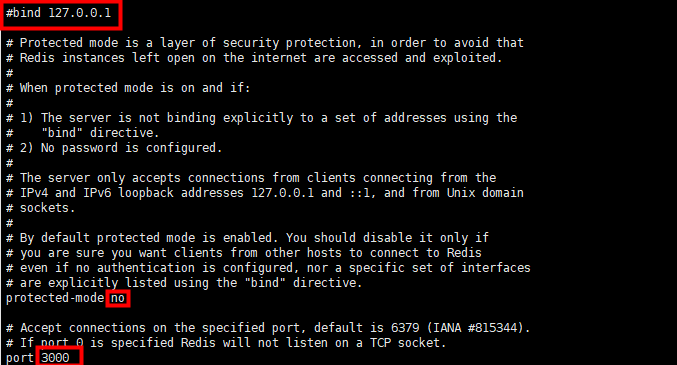Click 'Unix domain' in the loopback comment
Screen dimensions: 677x365
point(485,193)
